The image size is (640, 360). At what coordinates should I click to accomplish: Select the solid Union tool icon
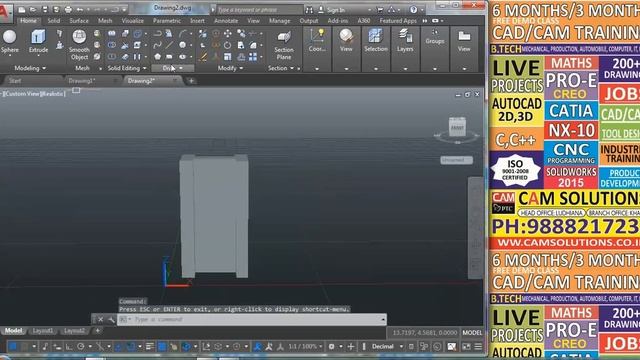pos(111,34)
